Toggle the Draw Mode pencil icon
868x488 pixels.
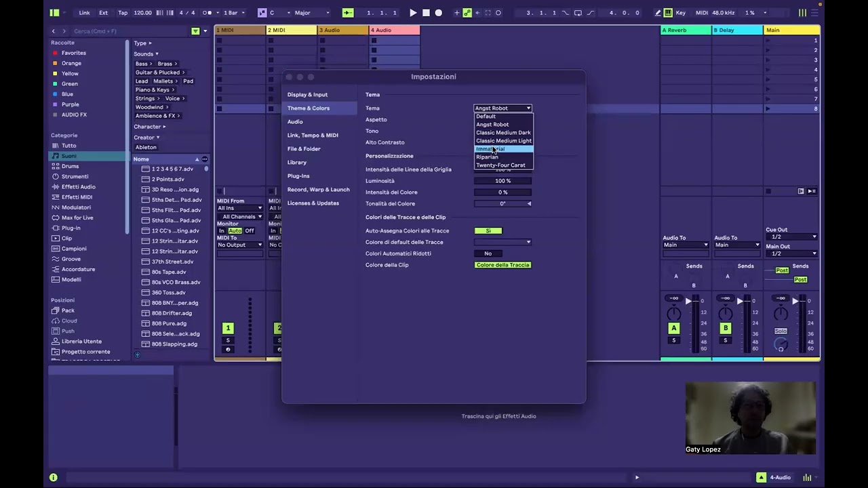[x=657, y=12]
